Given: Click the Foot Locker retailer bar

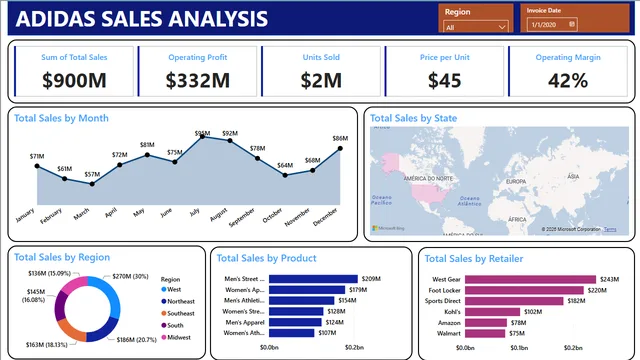Looking at the screenshot, I should pos(524,290).
